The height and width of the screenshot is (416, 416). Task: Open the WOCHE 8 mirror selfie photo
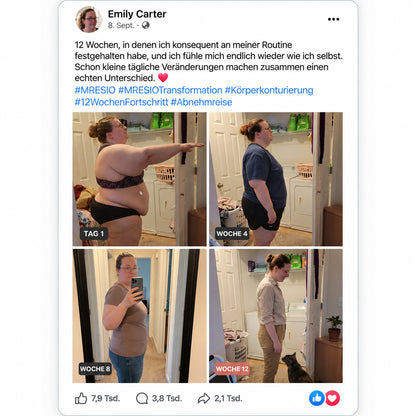point(140,316)
